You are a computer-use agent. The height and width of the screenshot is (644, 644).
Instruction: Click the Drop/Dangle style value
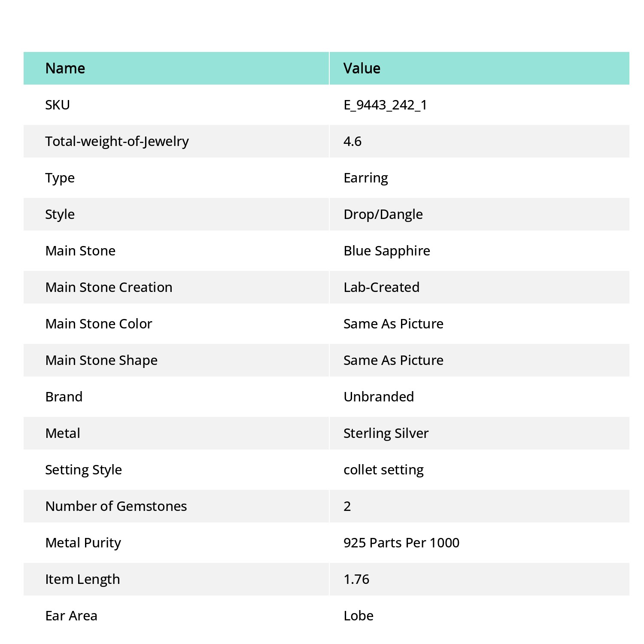pos(383,214)
